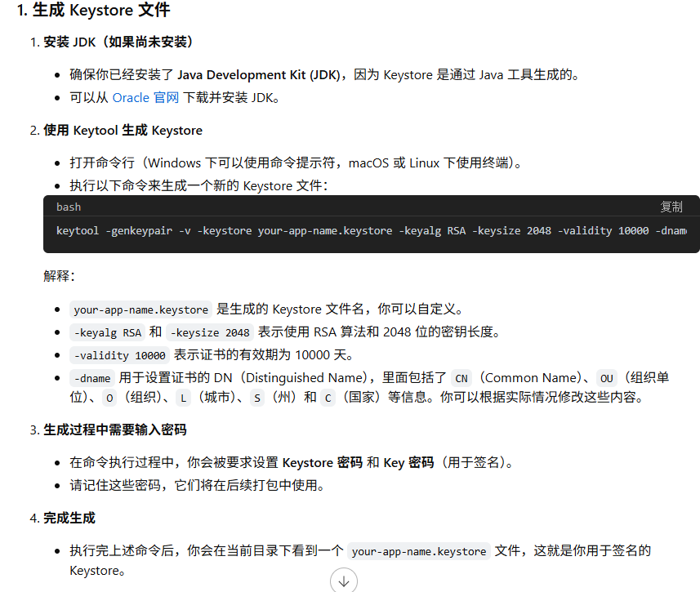Select step heading 生成过程中需要输入密码
Screen dimensions: 700x592
[114, 430]
